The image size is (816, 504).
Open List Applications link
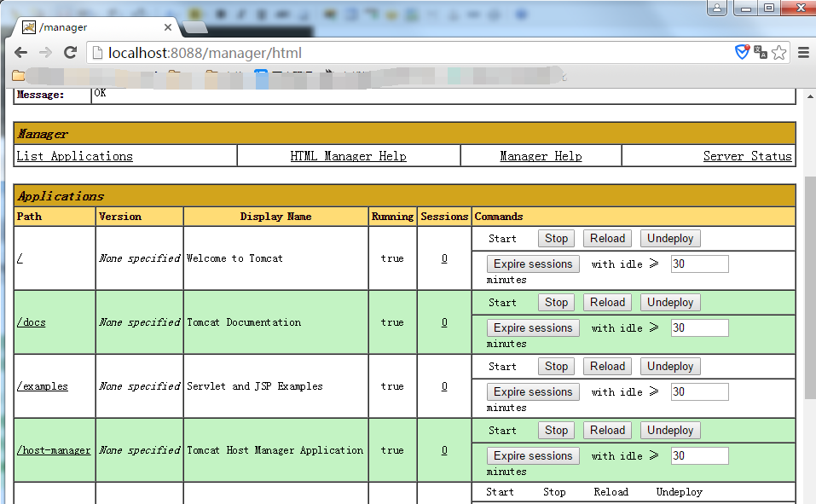[74, 156]
